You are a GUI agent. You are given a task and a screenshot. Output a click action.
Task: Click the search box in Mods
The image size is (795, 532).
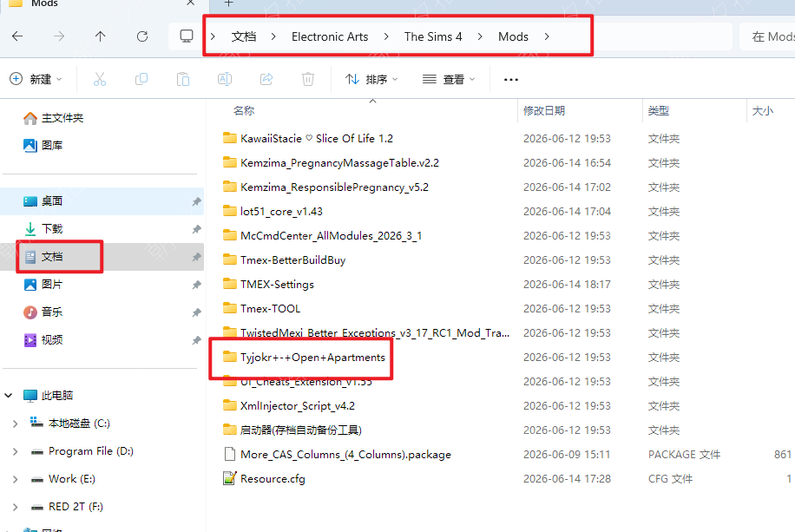tap(767, 36)
